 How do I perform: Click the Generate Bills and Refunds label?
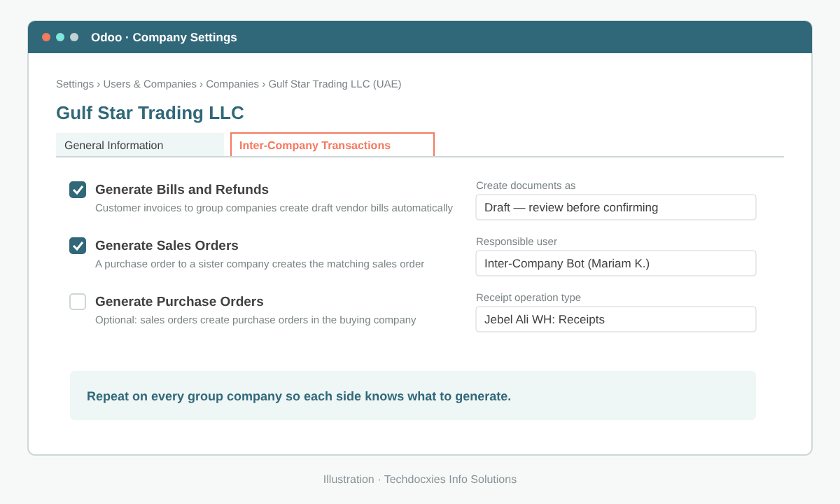click(182, 190)
